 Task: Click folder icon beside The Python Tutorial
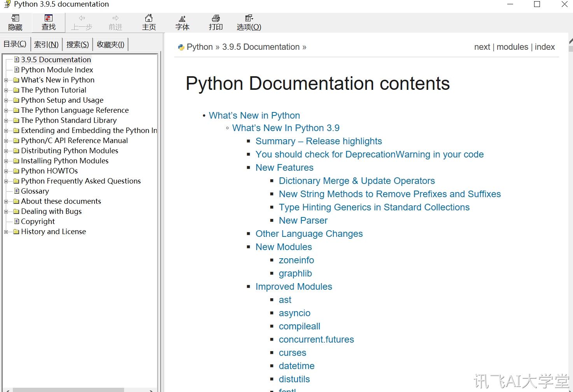coord(16,90)
